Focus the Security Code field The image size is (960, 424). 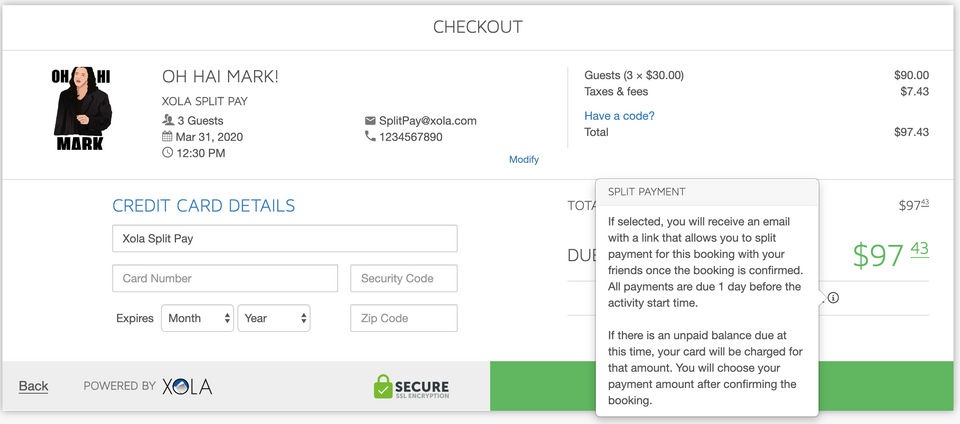pos(403,278)
